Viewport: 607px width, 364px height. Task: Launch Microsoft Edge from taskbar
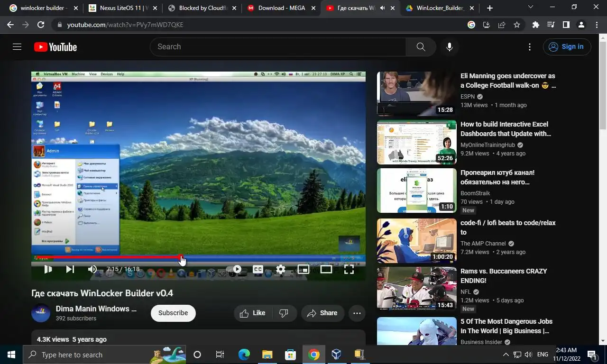pyautogui.click(x=244, y=355)
